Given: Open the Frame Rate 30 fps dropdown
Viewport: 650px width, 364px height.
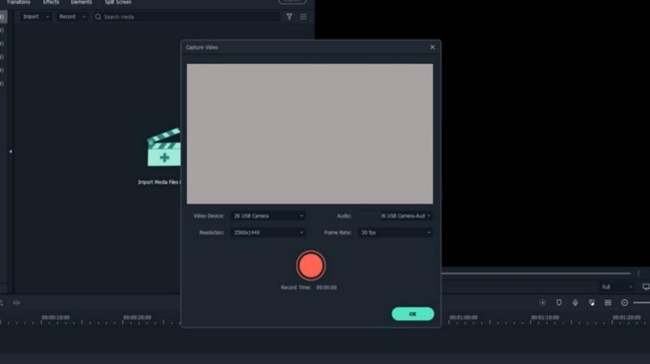Looking at the screenshot, I should point(395,233).
